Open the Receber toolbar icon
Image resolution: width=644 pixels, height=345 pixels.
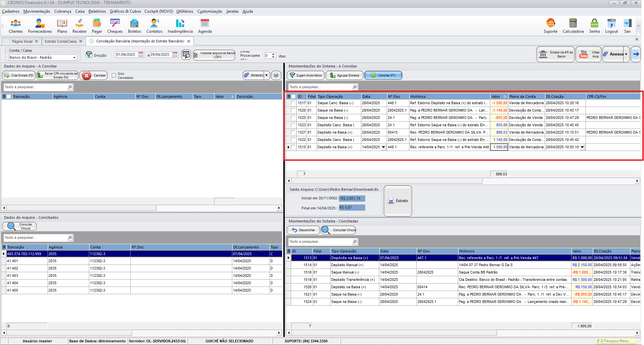tap(80, 26)
